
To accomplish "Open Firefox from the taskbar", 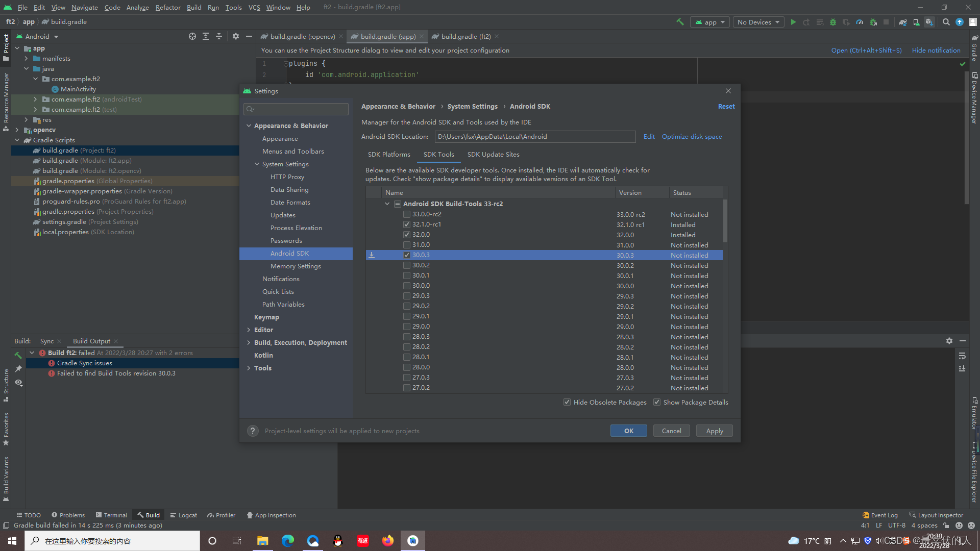I will [x=388, y=541].
